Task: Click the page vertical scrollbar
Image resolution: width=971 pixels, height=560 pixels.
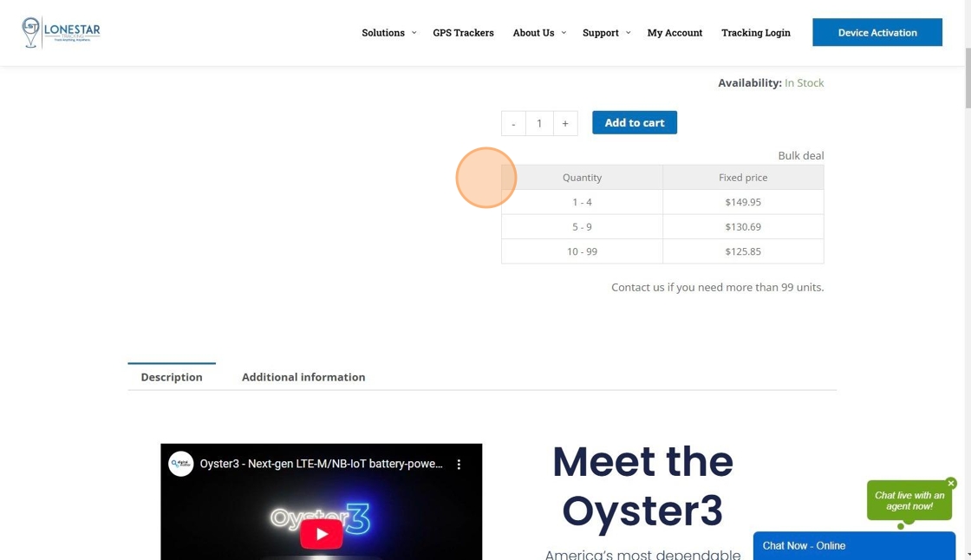Action: tap(968, 77)
